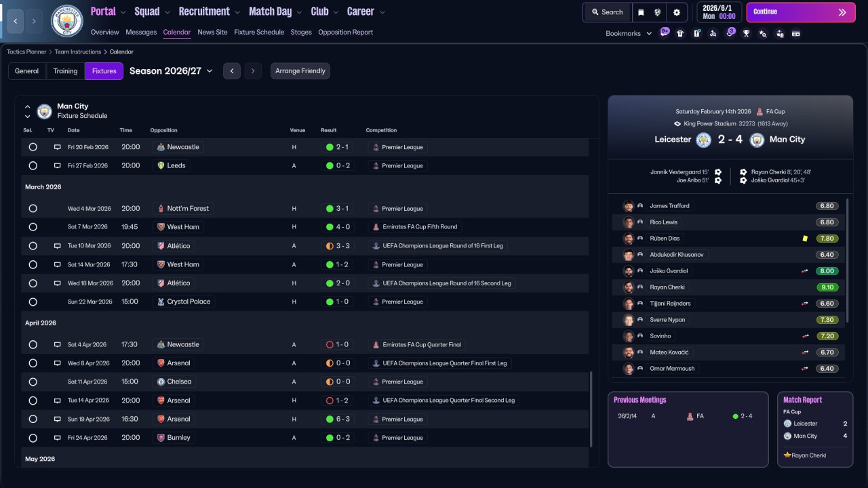Open the Season 2026/27 selector
This screenshot has width=868, height=488.
point(171,71)
